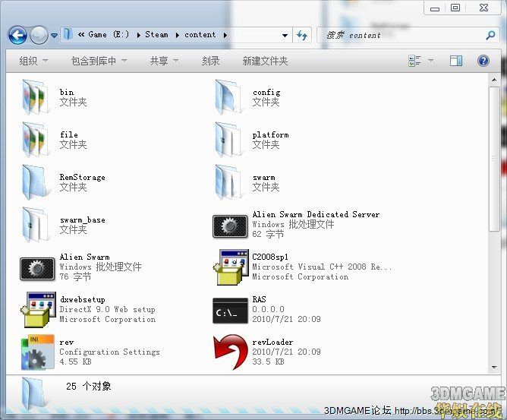Open the platform folder icon
507x420 pixels.
(229, 140)
